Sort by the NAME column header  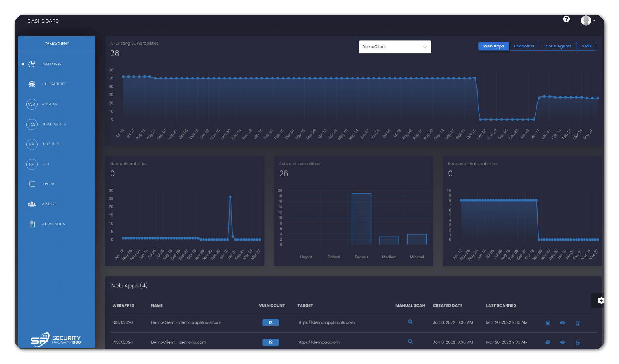click(157, 305)
